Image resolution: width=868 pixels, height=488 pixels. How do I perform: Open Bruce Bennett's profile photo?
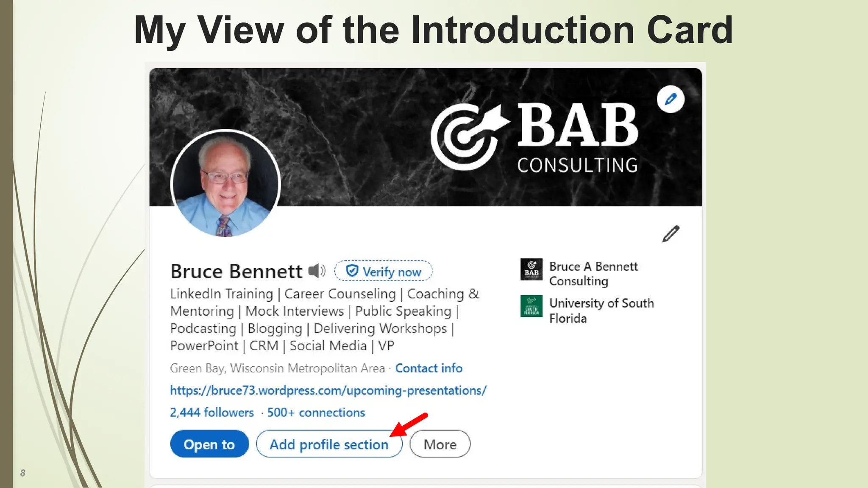click(225, 184)
